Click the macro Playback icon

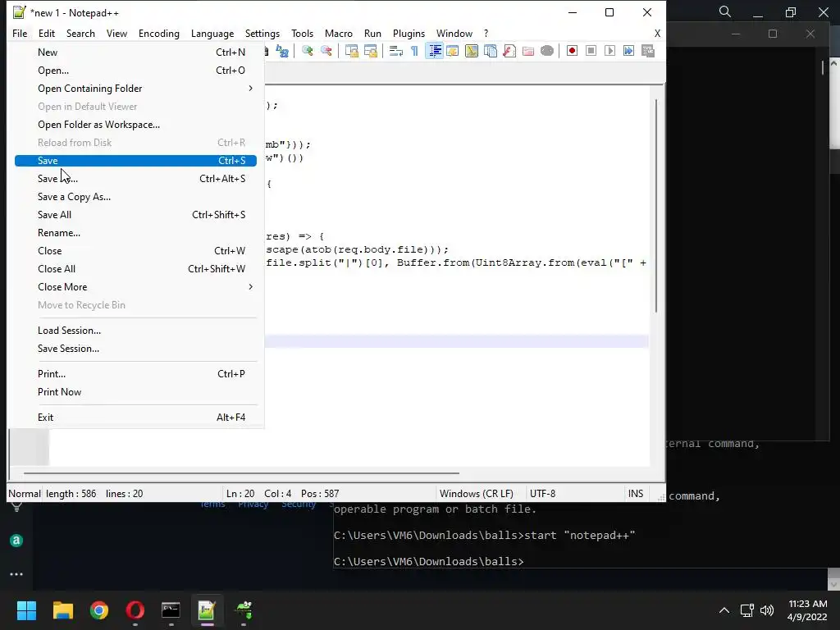point(609,51)
